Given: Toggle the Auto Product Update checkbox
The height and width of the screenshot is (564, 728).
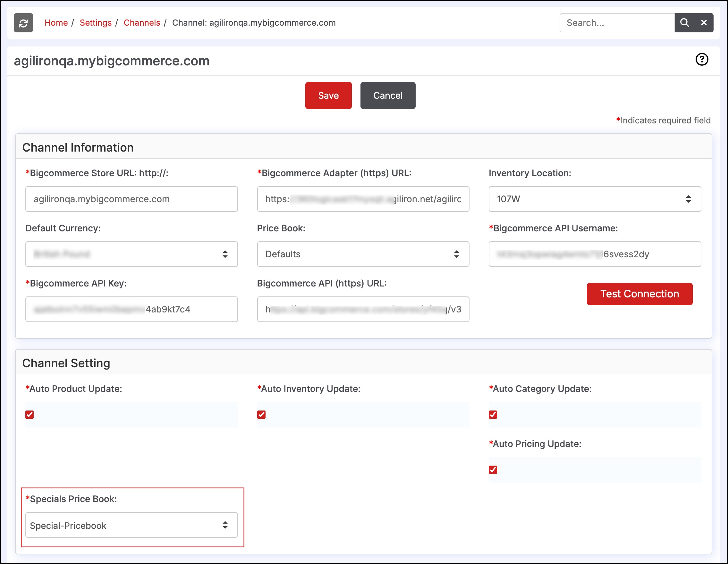Looking at the screenshot, I should [30, 414].
